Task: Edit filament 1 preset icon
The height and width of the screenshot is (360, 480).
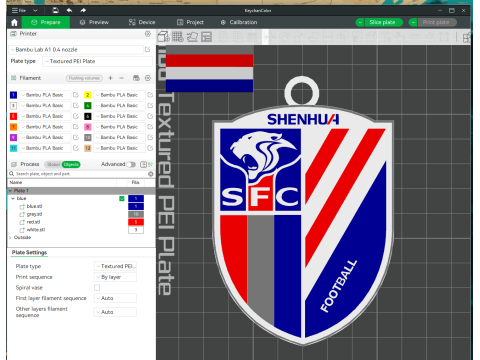Action: click(76, 95)
